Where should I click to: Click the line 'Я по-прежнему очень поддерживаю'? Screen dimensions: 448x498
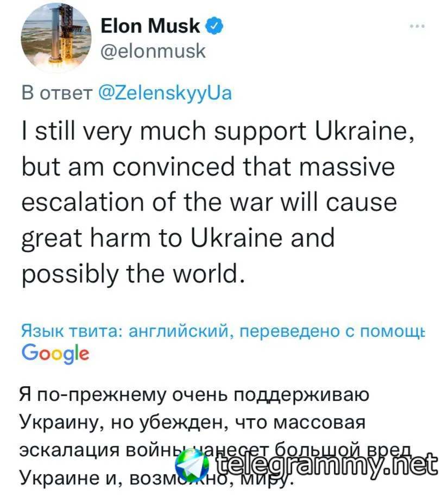tap(194, 395)
